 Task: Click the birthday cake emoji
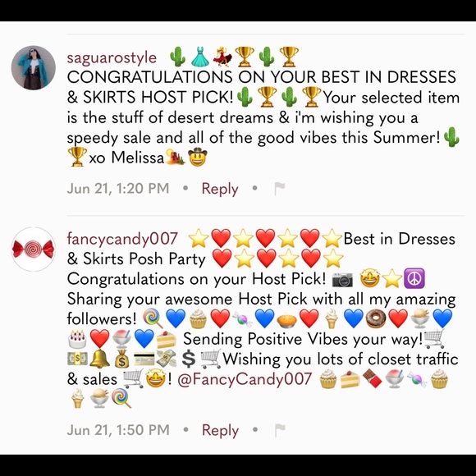click(77, 338)
